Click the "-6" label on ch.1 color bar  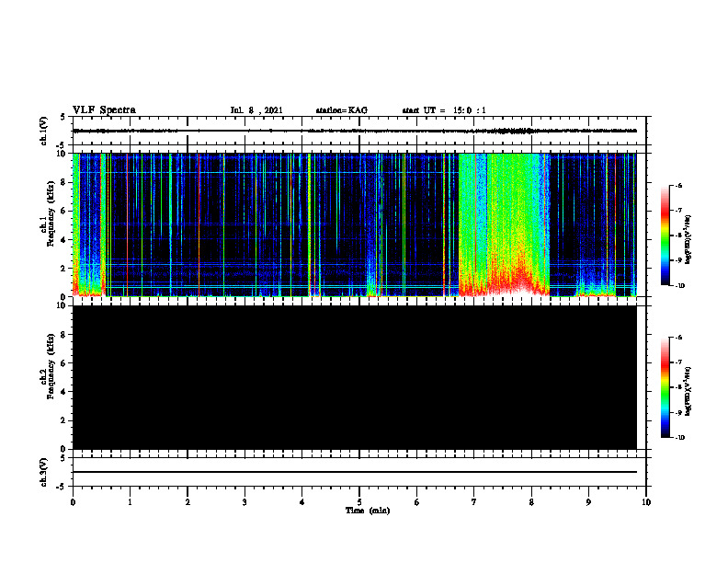click(678, 185)
